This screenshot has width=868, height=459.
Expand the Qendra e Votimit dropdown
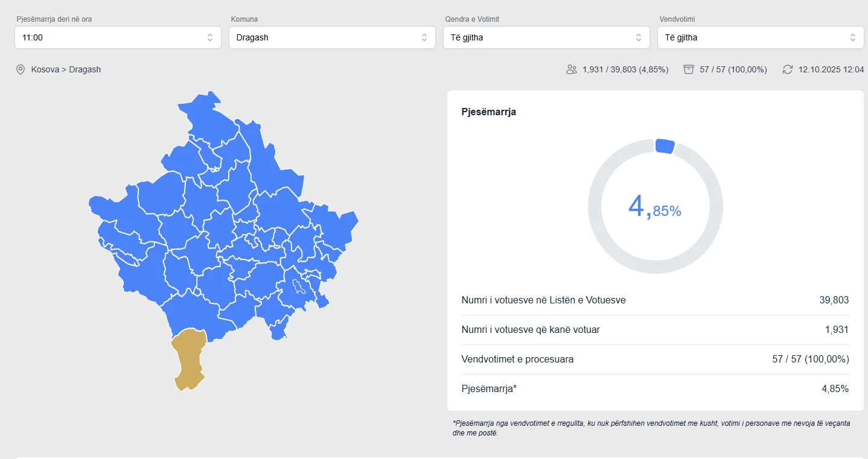546,37
